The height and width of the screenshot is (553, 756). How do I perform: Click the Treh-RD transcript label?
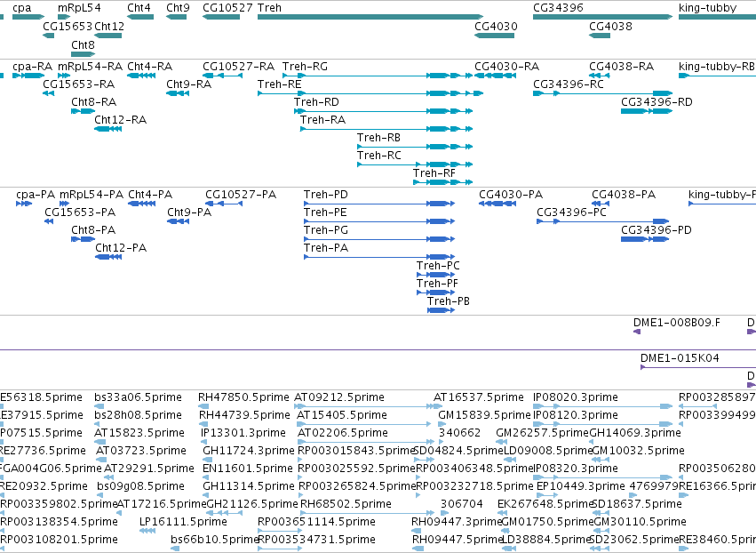pos(316,102)
